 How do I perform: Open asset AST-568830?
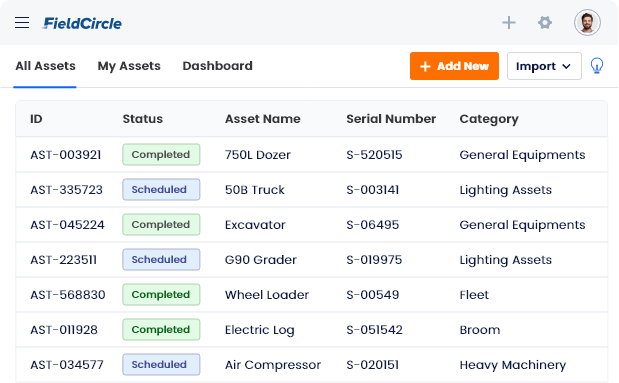[68, 295]
